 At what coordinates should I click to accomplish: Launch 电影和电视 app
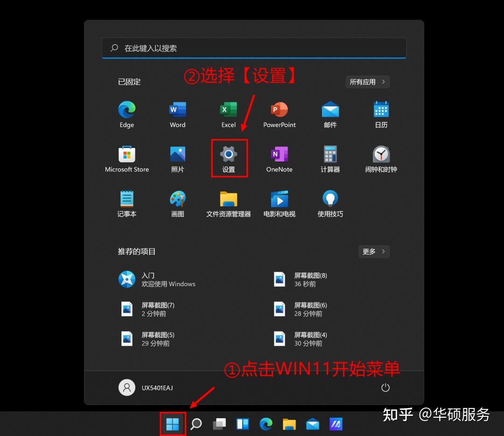[x=280, y=204]
